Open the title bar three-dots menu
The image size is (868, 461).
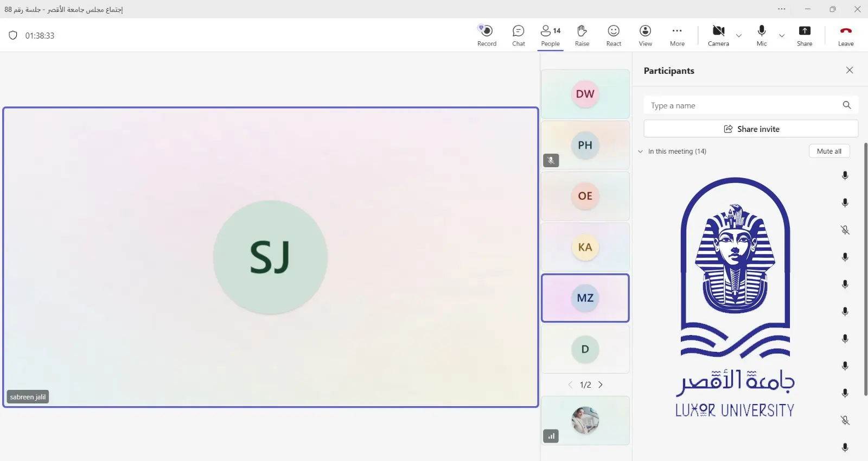coord(781,9)
